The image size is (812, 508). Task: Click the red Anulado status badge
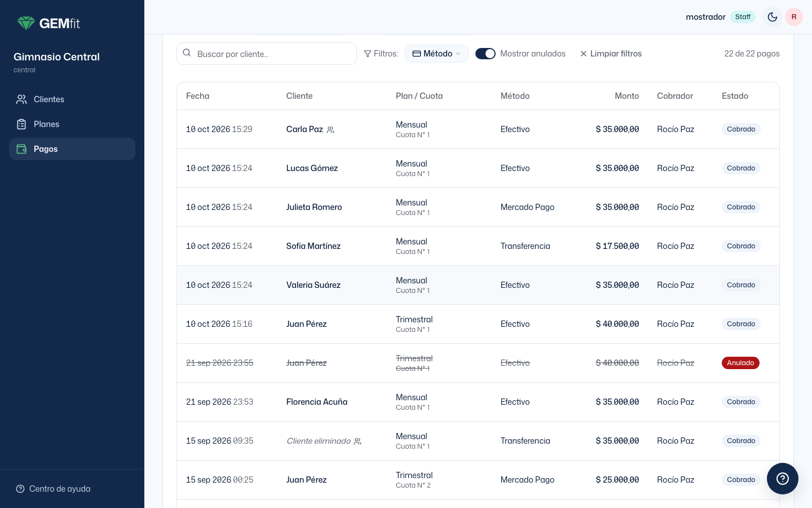coord(740,363)
